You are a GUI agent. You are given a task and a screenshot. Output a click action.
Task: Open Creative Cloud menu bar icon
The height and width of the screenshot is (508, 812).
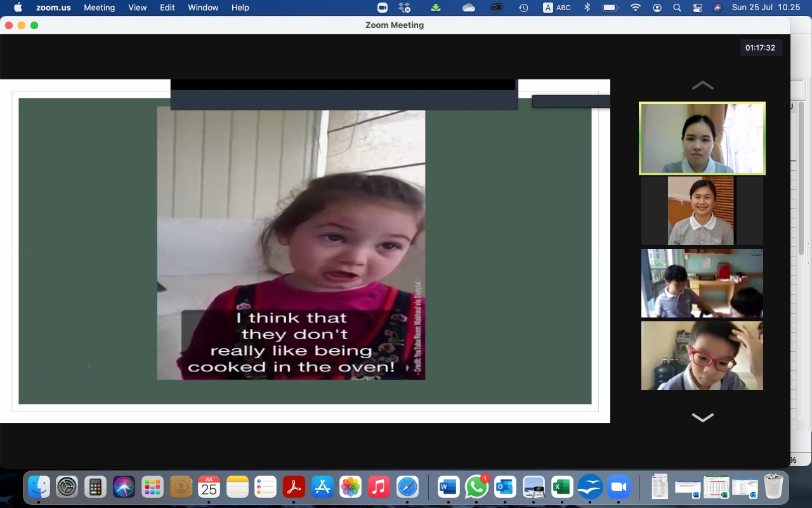[x=497, y=8]
